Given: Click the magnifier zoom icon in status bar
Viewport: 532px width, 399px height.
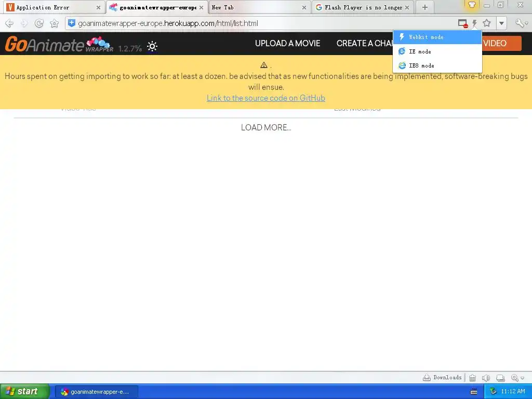Looking at the screenshot, I should (515, 378).
